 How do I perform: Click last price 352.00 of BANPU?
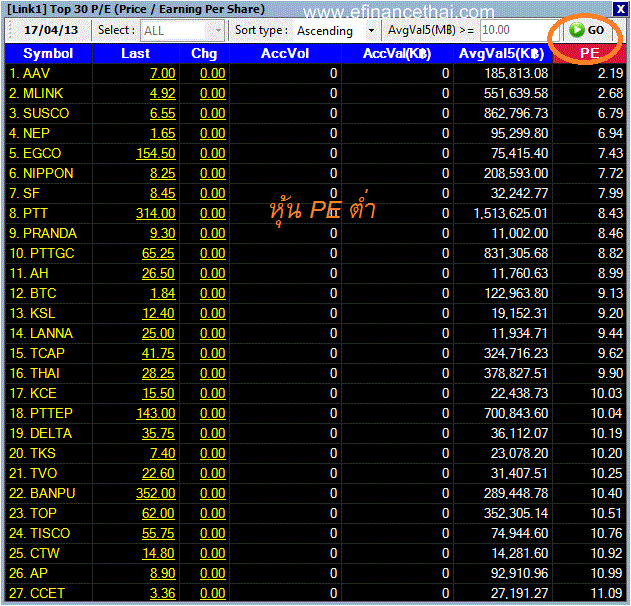pos(156,493)
